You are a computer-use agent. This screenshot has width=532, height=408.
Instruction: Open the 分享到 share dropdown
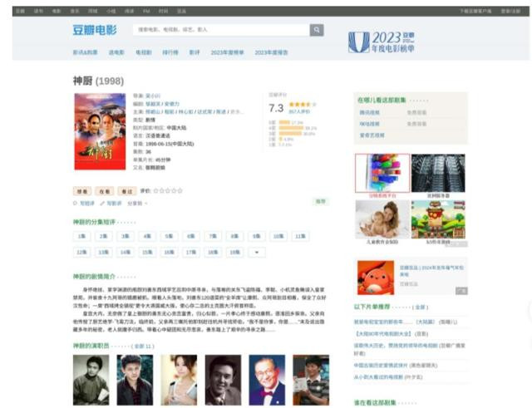137,204
